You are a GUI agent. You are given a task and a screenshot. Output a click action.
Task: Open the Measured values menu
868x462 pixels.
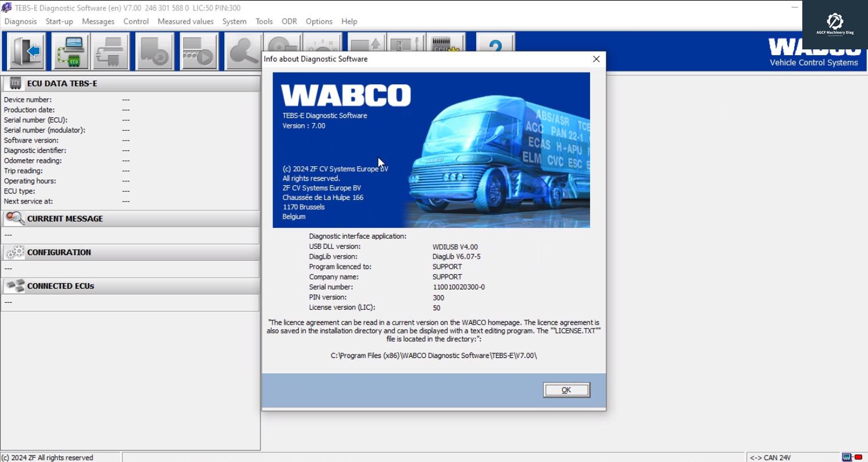[185, 22]
